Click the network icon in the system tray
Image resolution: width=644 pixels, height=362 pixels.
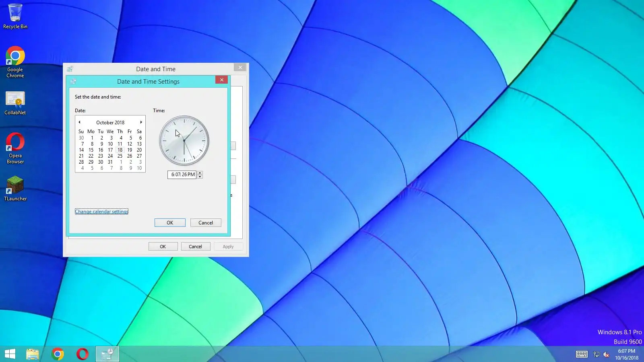[597, 354]
